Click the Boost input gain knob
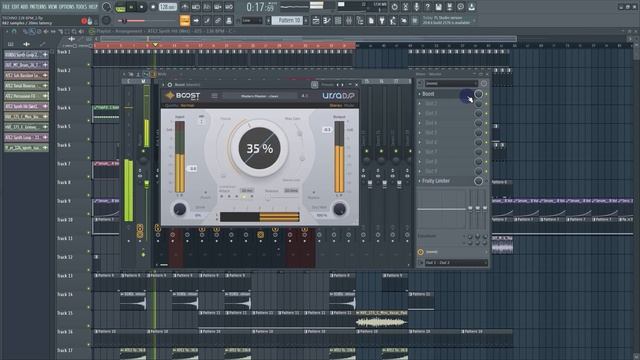This screenshot has height=360, width=640. coord(180,209)
